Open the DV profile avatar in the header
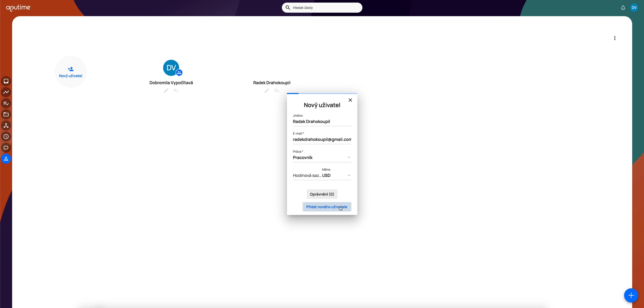 point(634,8)
